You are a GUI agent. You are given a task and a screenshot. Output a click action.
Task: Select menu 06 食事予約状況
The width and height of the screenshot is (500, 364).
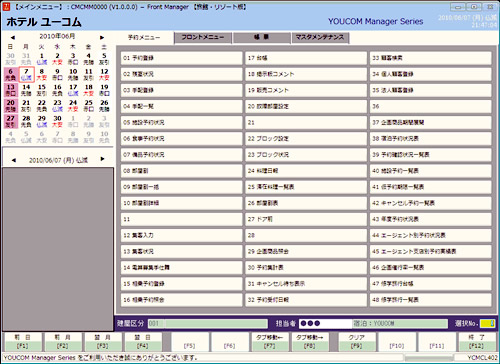pos(181,139)
